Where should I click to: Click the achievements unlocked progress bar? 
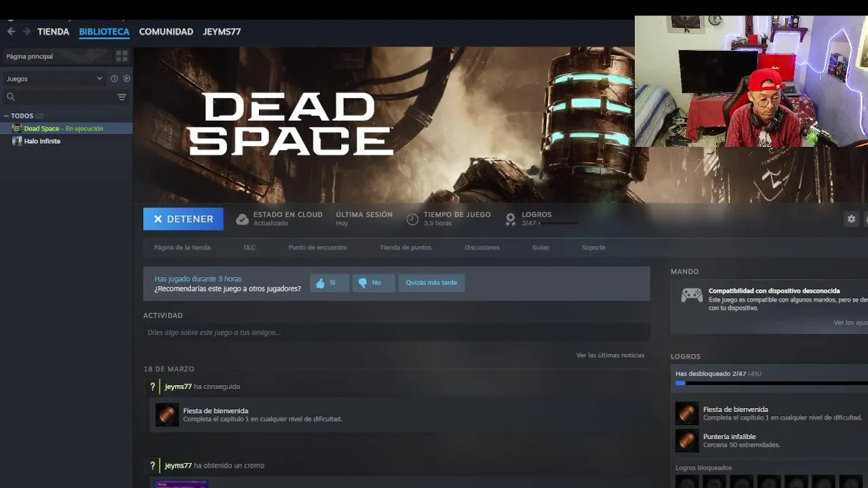click(x=772, y=383)
